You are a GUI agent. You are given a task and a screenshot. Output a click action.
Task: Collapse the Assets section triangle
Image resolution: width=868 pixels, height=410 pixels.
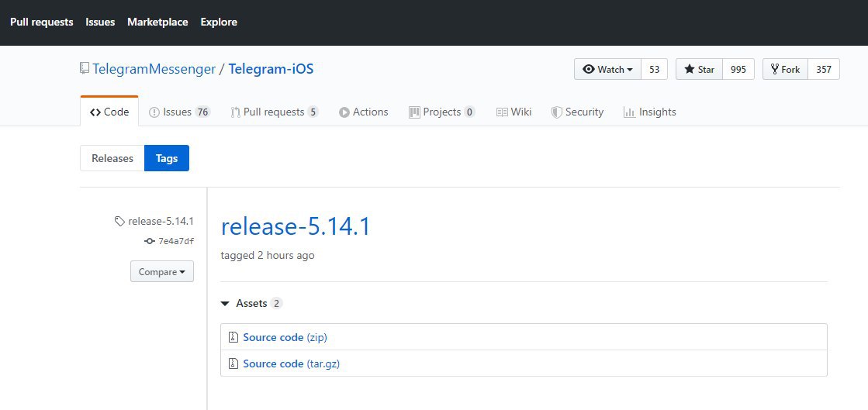(226, 304)
